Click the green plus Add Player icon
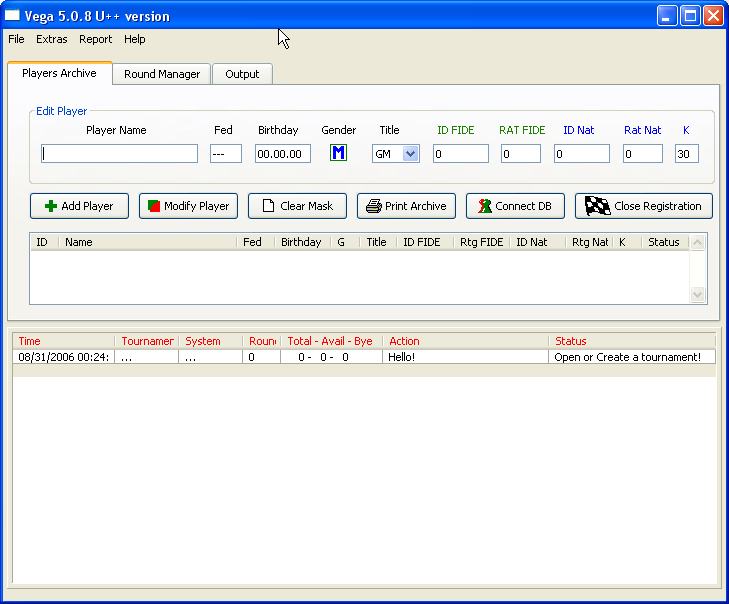This screenshot has height=604, width=729. pyautogui.click(x=50, y=206)
